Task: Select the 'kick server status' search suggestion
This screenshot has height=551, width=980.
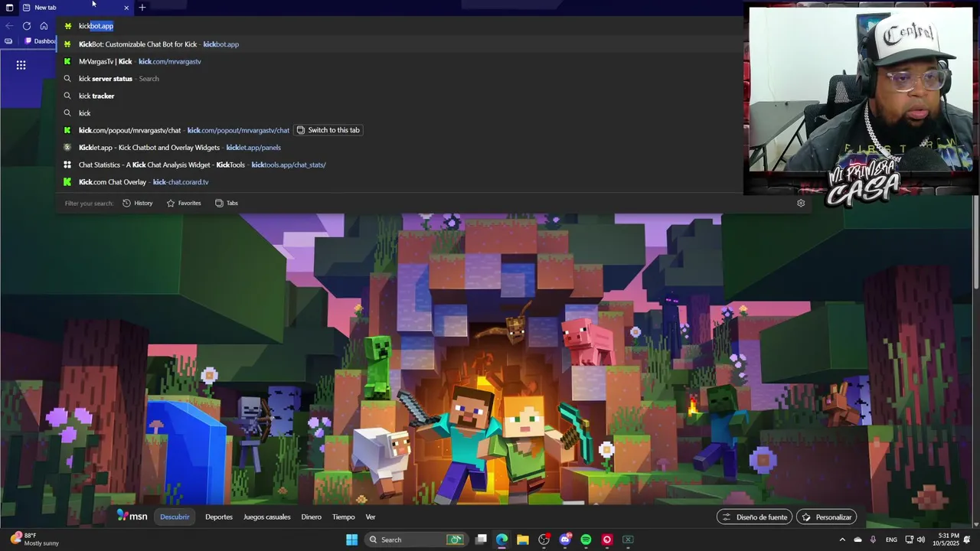Action: pos(398,79)
